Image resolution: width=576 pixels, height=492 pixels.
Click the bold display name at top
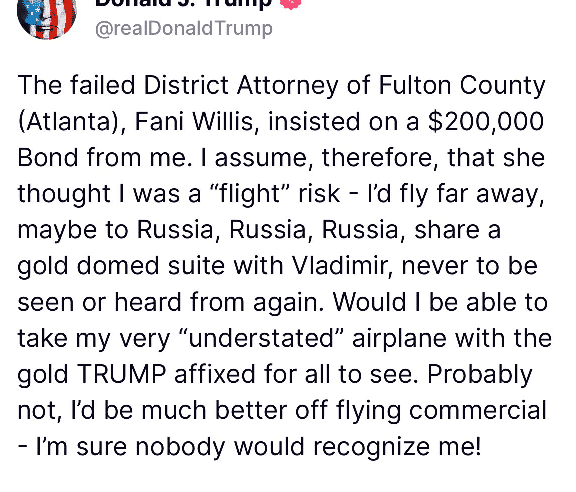click(183, 4)
